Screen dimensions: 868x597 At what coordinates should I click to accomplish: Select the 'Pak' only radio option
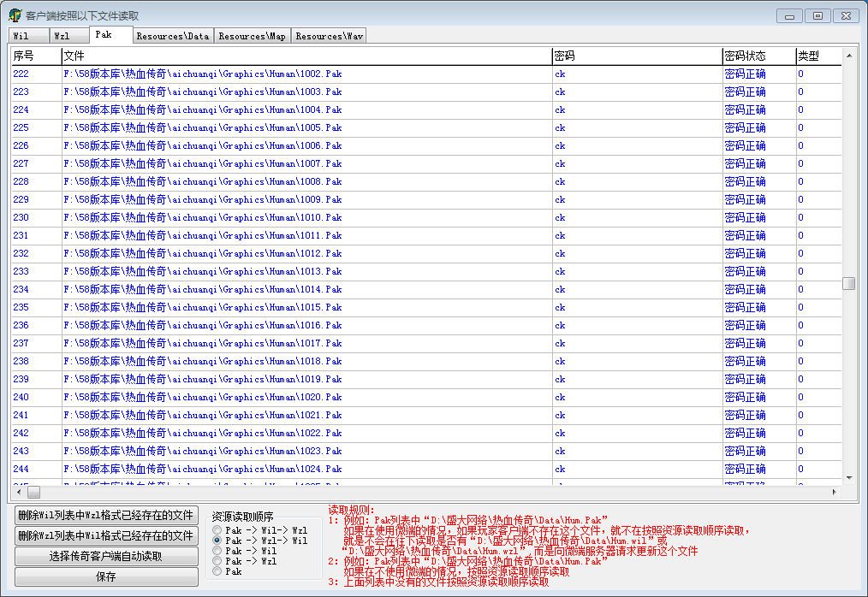pyautogui.click(x=217, y=571)
